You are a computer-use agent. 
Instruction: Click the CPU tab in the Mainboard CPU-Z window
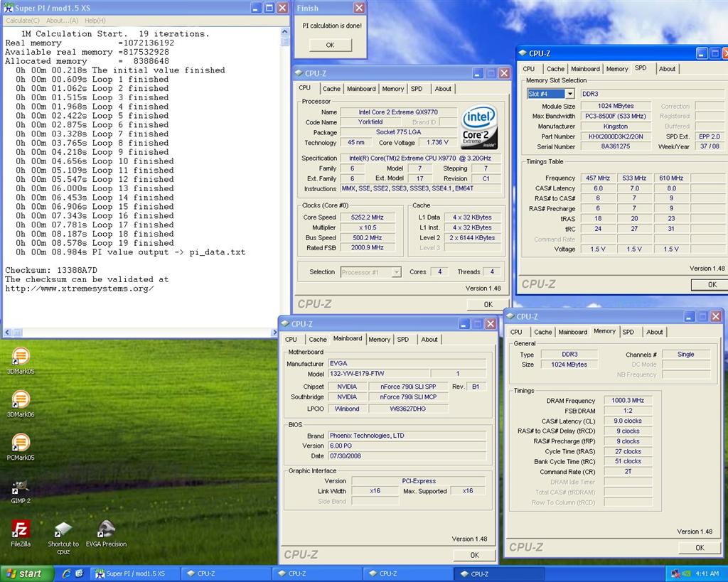(x=291, y=339)
